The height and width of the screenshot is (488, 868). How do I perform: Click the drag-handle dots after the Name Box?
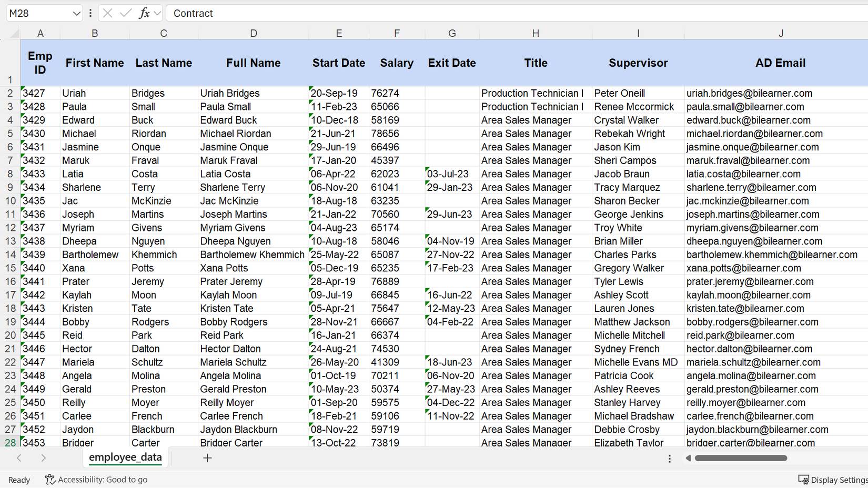tap(90, 13)
